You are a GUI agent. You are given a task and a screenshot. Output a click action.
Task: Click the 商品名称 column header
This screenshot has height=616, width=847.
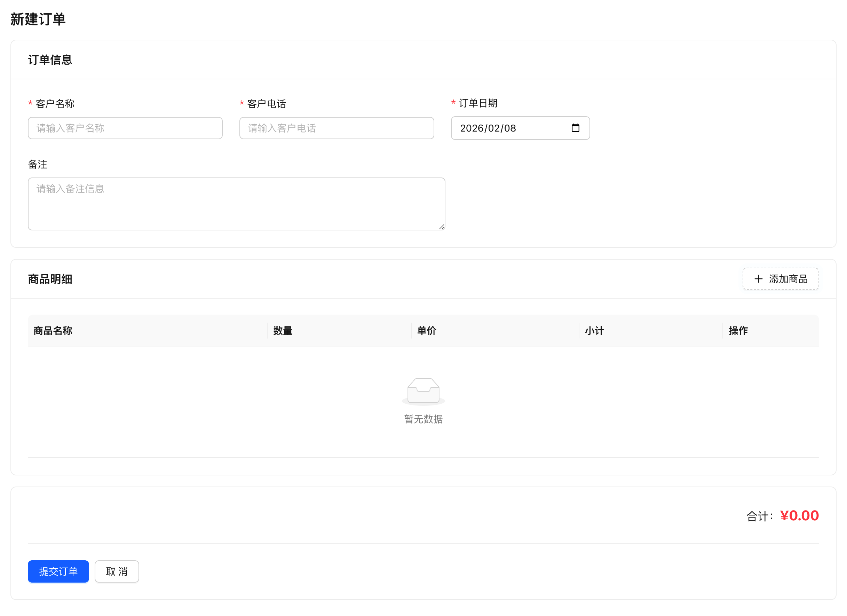point(53,331)
